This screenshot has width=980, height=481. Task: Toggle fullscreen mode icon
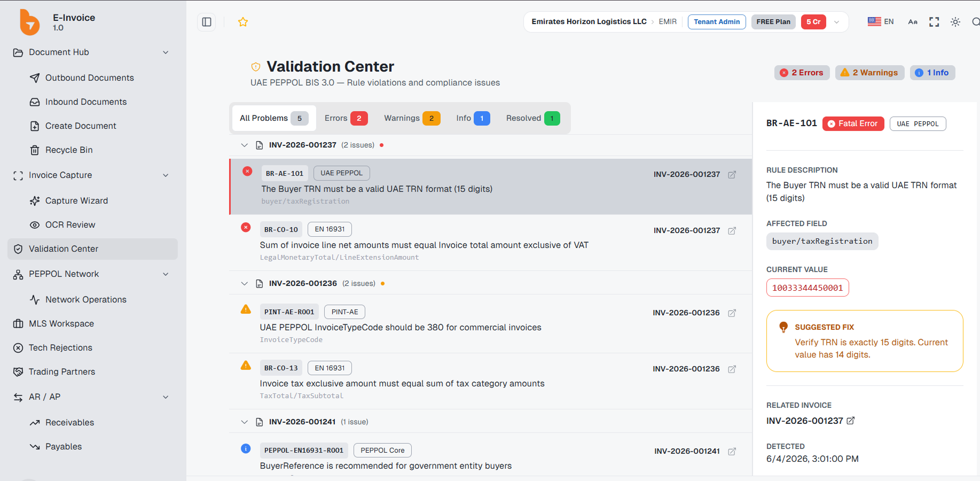(x=934, y=22)
